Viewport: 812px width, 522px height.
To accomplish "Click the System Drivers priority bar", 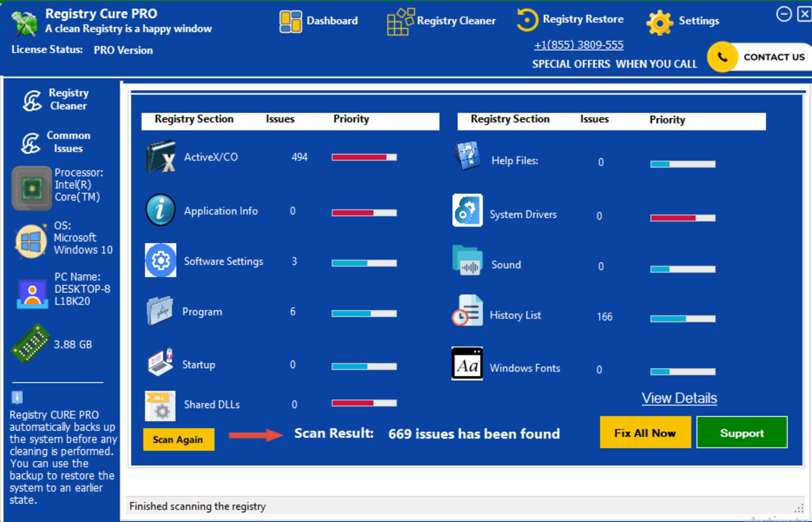I will (x=682, y=218).
